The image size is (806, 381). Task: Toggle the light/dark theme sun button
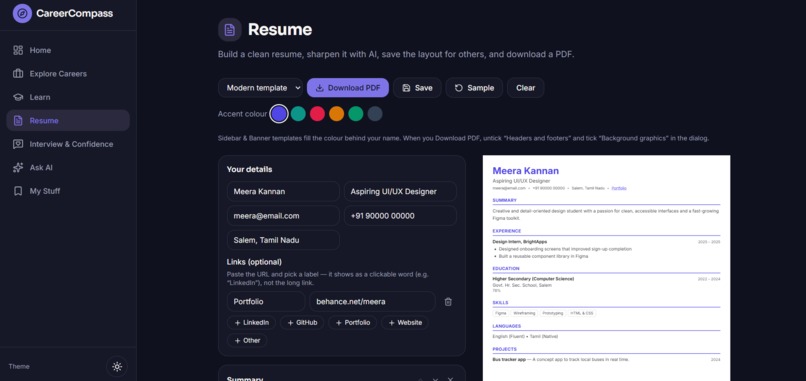(x=117, y=367)
